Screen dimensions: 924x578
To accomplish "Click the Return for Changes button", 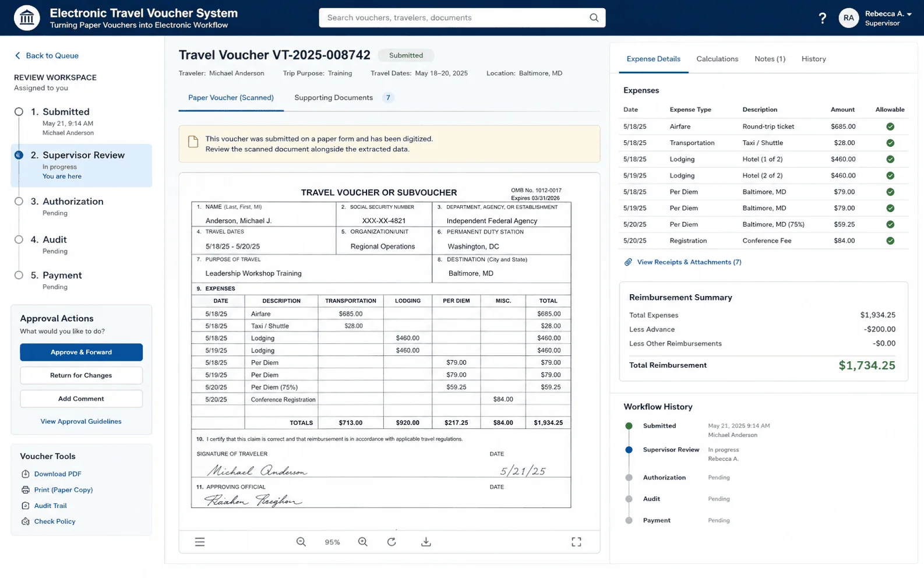I will point(81,375).
